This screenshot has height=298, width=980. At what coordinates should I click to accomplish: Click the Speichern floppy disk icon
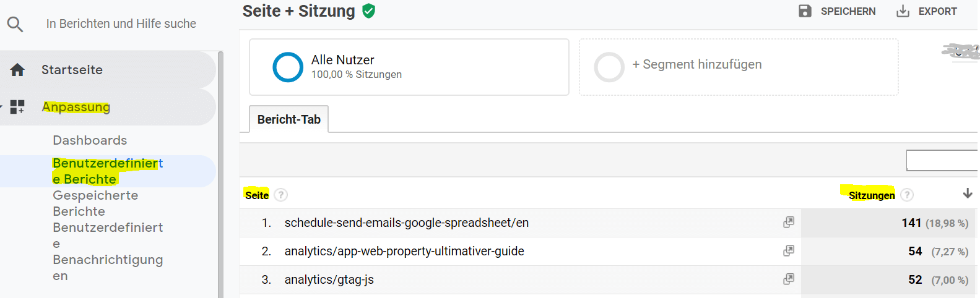[805, 11]
